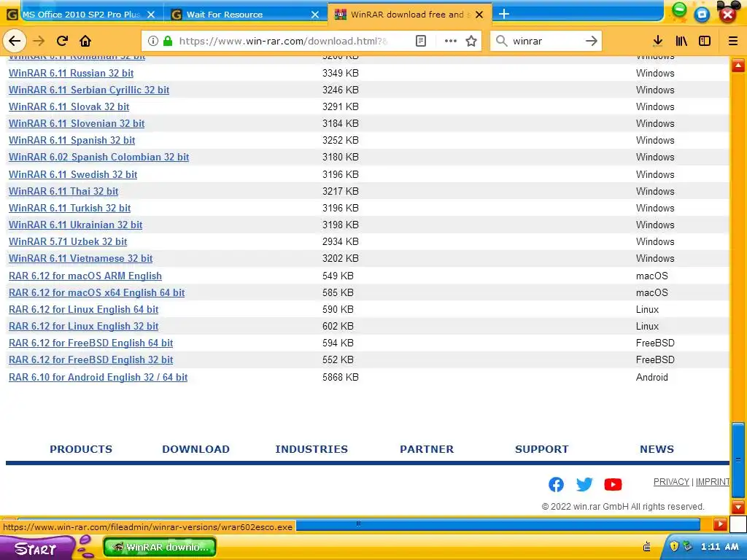The width and height of the screenshot is (747, 560).
Task: Download WinRAR 6.11 Slovak 32 bit
Action: click(69, 106)
